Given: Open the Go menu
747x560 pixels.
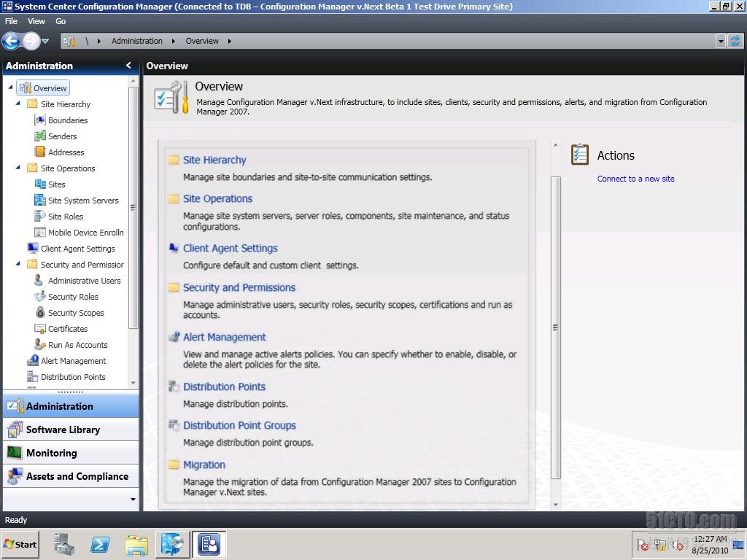Looking at the screenshot, I should [61, 21].
